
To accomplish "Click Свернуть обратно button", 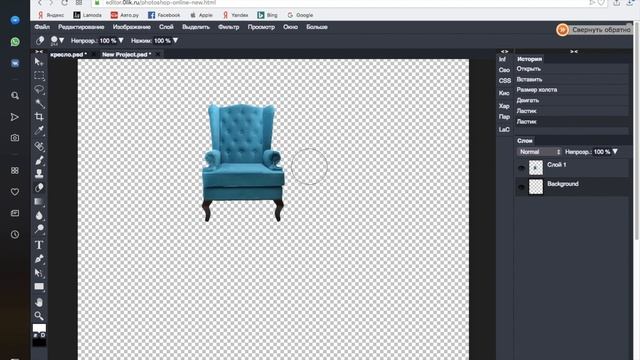I will [594, 29].
